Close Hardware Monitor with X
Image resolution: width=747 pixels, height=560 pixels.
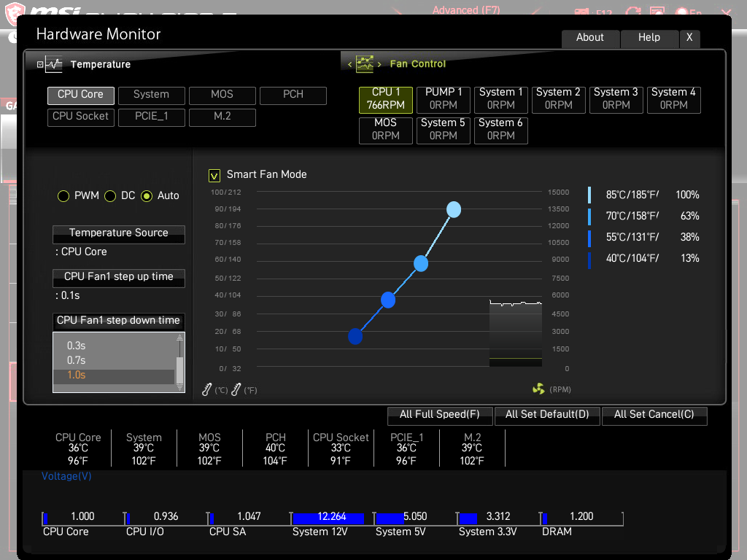[x=689, y=38]
